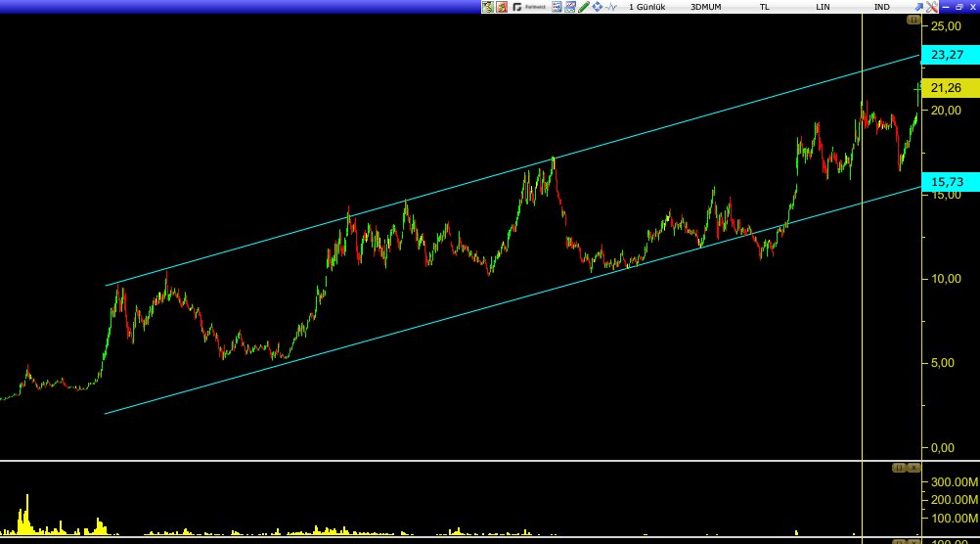
Task: Click the 300.00M volume axis label
Action: coord(954,482)
